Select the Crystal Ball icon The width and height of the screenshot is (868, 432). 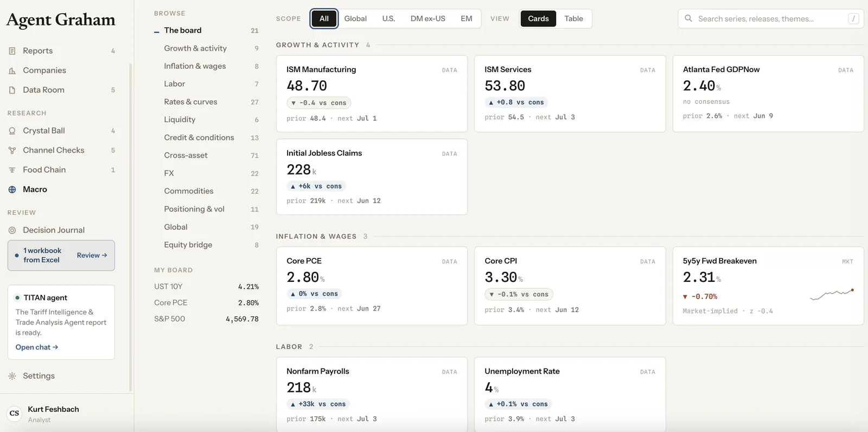(x=12, y=131)
